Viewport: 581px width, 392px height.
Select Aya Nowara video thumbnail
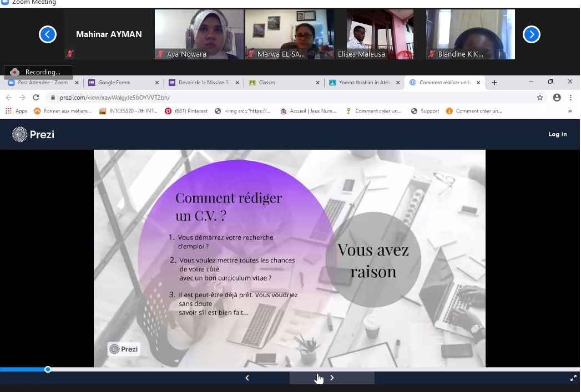[x=199, y=34]
